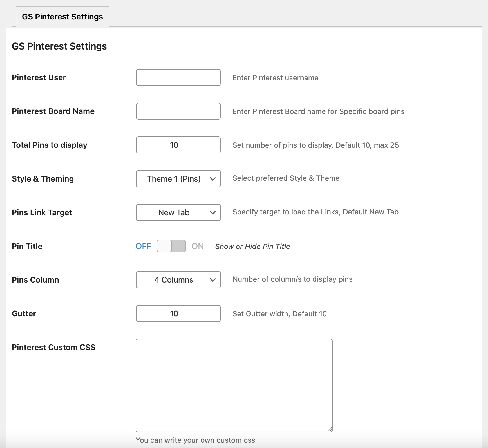The width and height of the screenshot is (488, 448).
Task: Click the textarea resize handle corner
Action: coord(330,429)
